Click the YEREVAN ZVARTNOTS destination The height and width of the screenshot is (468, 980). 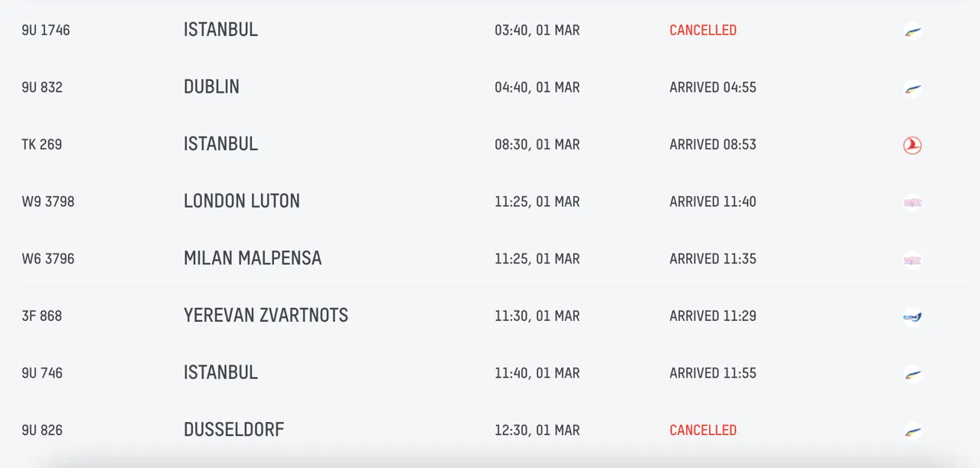click(x=266, y=316)
